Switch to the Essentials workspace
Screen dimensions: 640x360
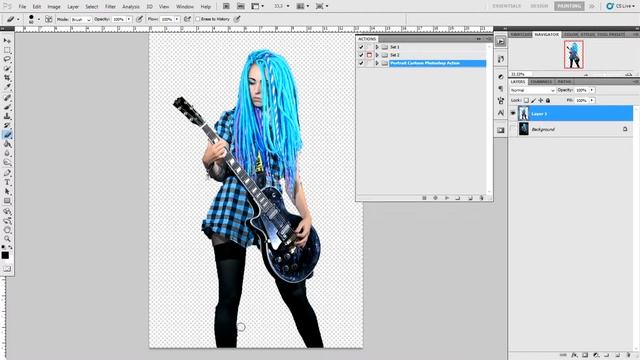pyautogui.click(x=507, y=6)
